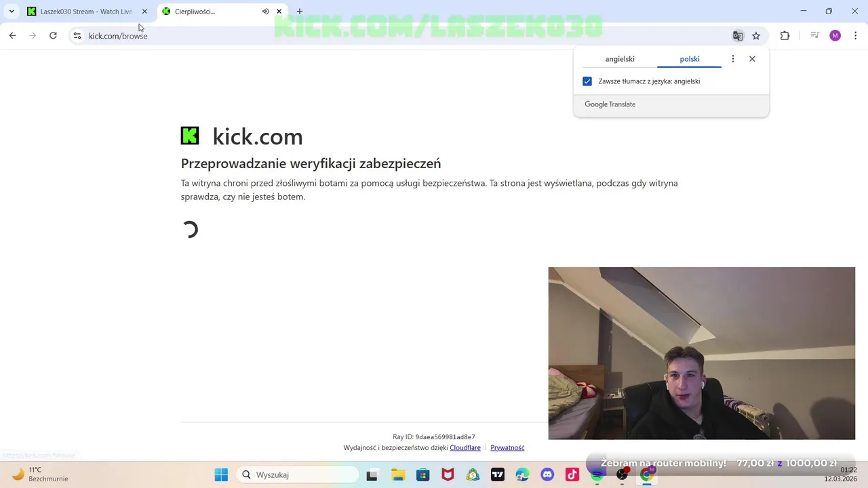Viewport: 868px width, 488px height.
Task: Select angielski tab in translate popup
Action: coord(620,59)
